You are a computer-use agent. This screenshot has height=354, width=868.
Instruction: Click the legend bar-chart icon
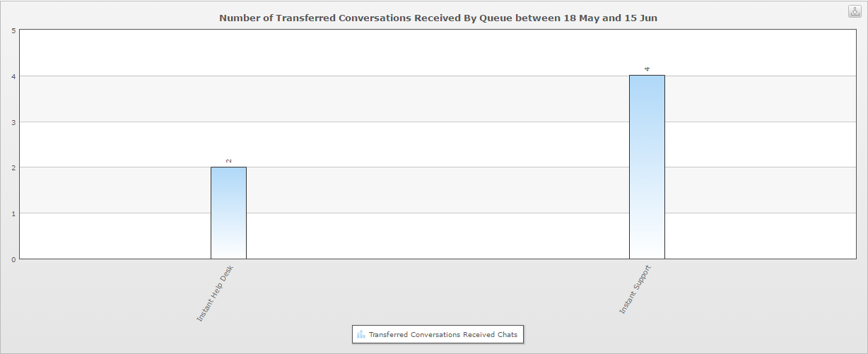(x=360, y=334)
